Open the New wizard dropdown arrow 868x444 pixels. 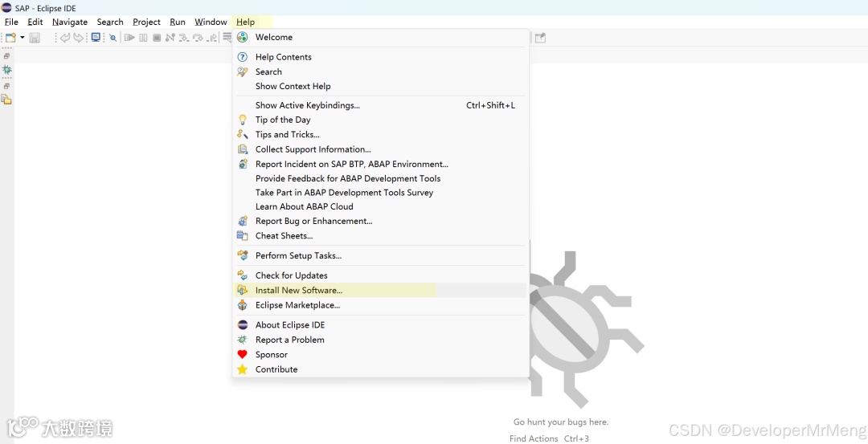23,38
